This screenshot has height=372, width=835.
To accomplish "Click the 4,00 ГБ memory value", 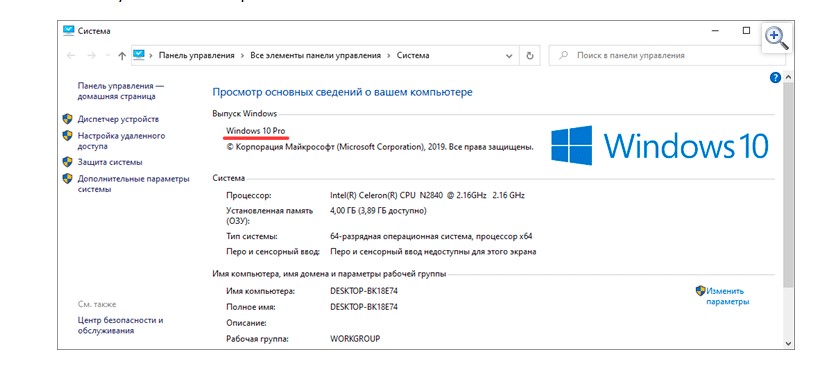I will pos(379,211).
